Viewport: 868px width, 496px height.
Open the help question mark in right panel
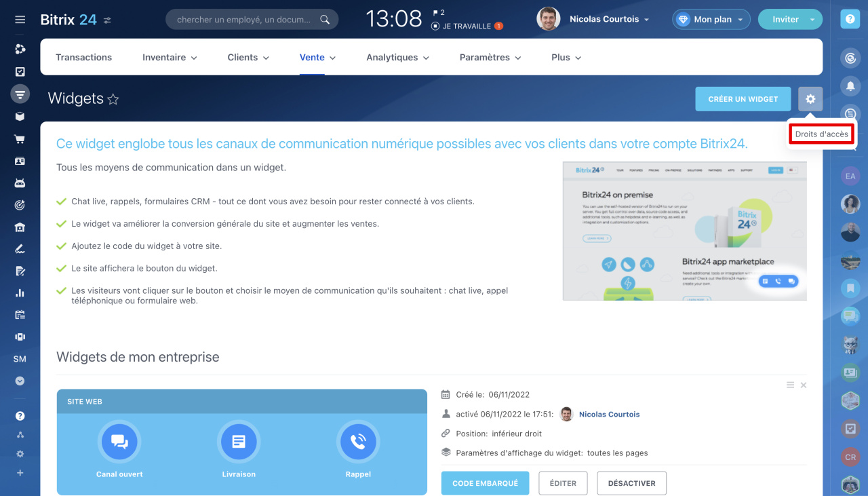click(850, 20)
